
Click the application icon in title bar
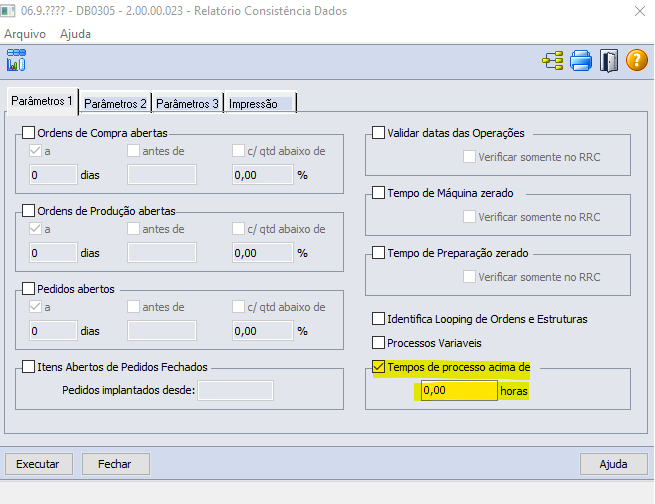tap(8, 11)
